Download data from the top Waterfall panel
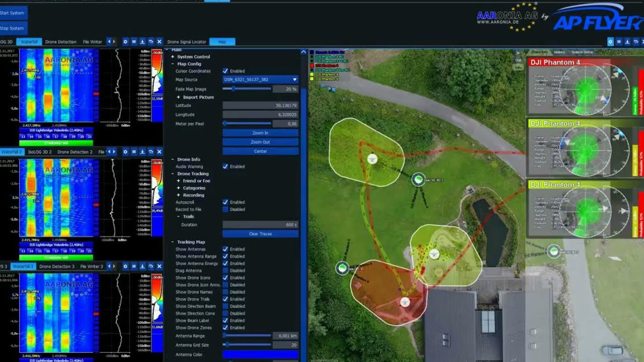The width and height of the screenshot is (644, 362). tap(142, 42)
